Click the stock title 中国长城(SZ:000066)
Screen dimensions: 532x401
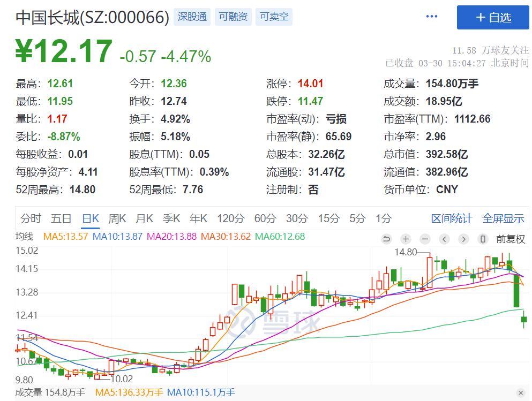tap(92, 17)
